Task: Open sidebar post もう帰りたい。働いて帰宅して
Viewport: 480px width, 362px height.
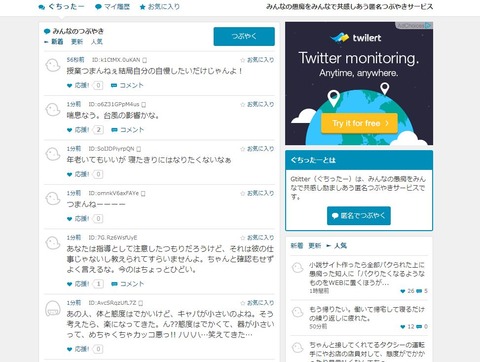Action: pos(367,314)
